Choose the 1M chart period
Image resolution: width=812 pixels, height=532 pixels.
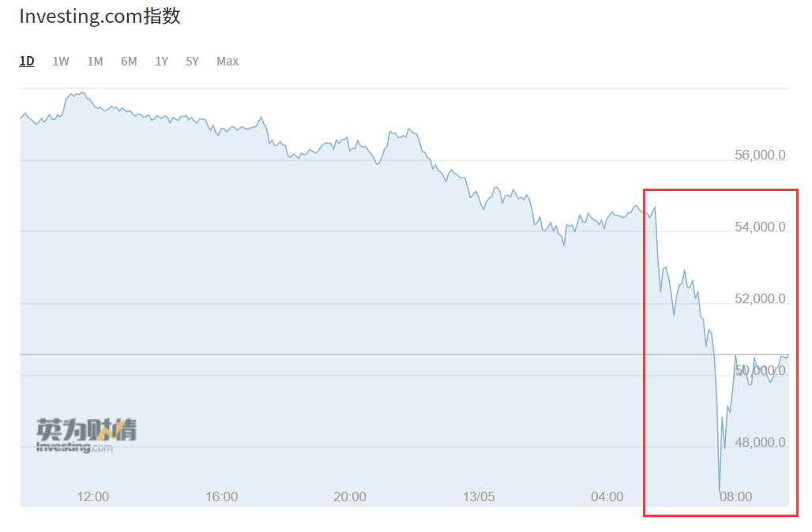[x=95, y=62]
